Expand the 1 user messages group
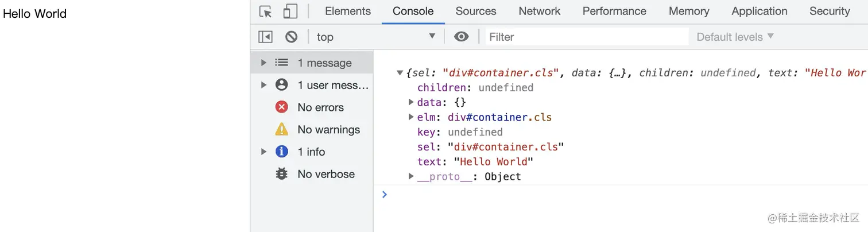 click(x=264, y=85)
